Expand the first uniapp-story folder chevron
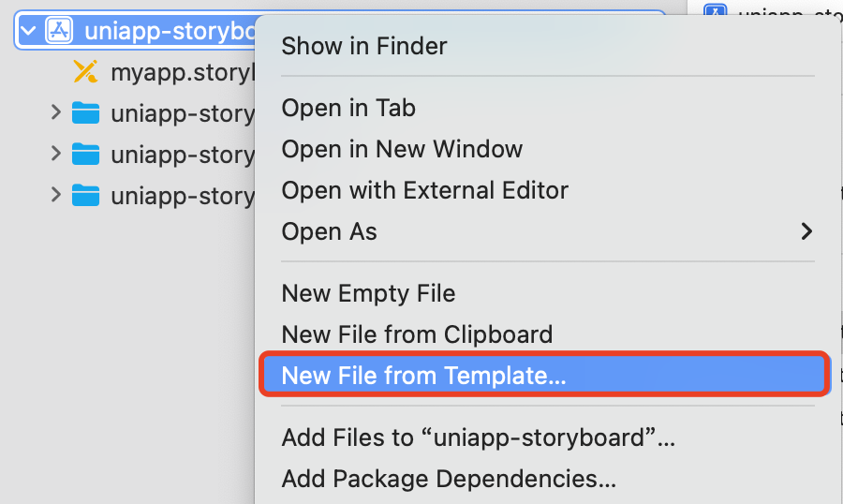This screenshot has width=843, height=504. (x=56, y=113)
